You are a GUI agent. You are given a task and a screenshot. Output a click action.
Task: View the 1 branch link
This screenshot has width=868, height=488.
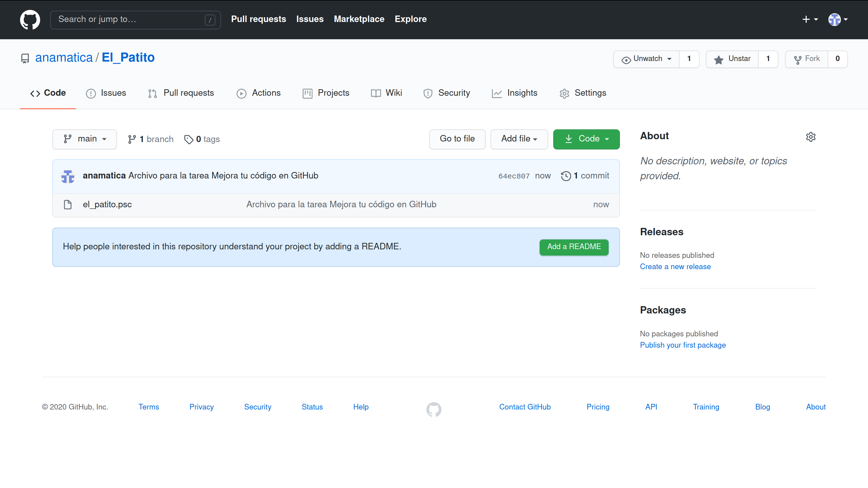[151, 139]
